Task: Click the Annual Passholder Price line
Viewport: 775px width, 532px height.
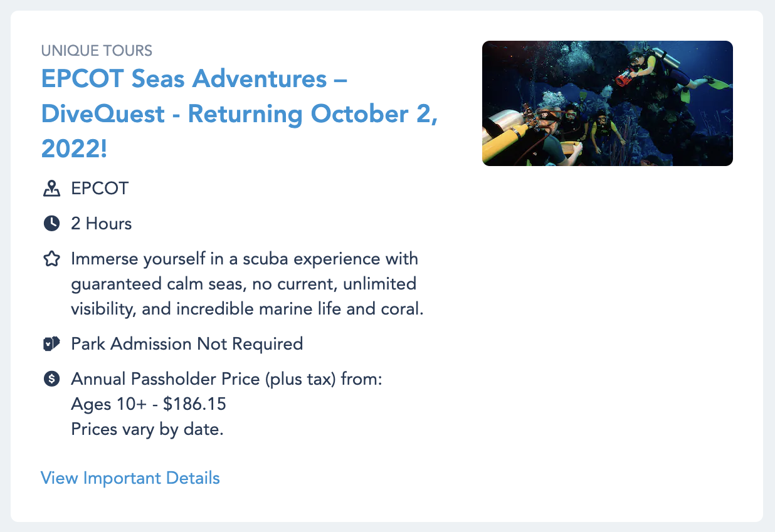Action: [x=226, y=379]
